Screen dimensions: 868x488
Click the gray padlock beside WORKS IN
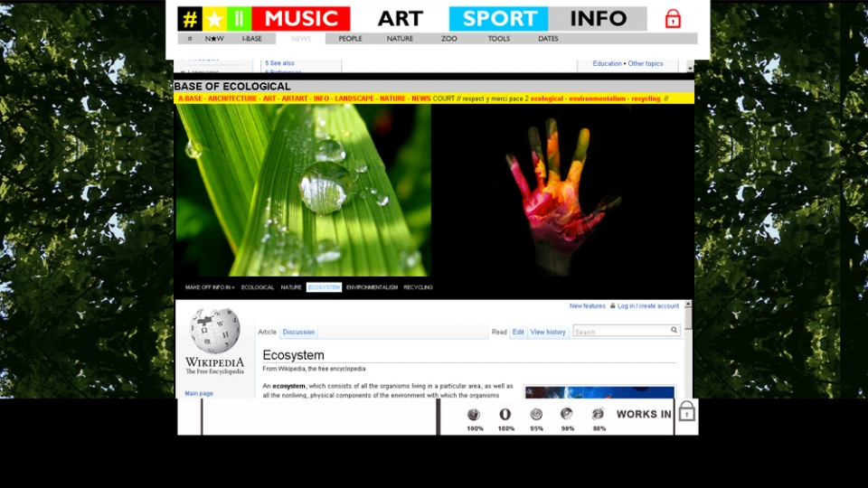tap(686, 412)
